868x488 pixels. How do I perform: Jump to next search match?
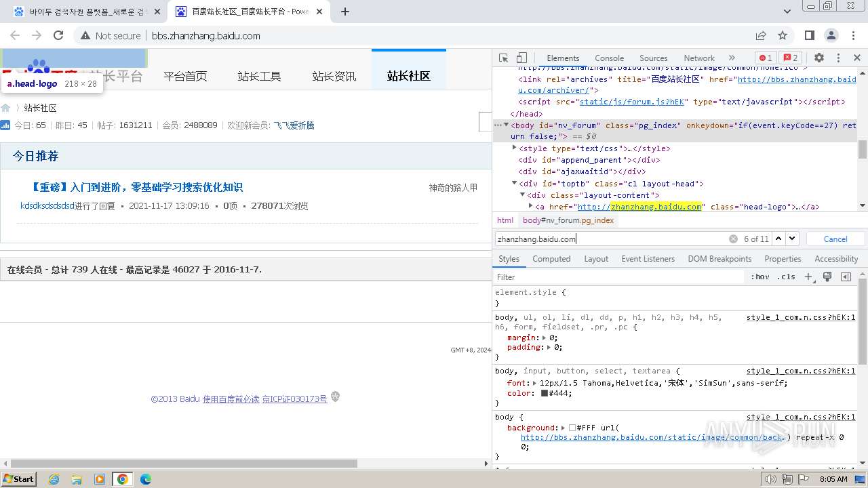(792, 239)
